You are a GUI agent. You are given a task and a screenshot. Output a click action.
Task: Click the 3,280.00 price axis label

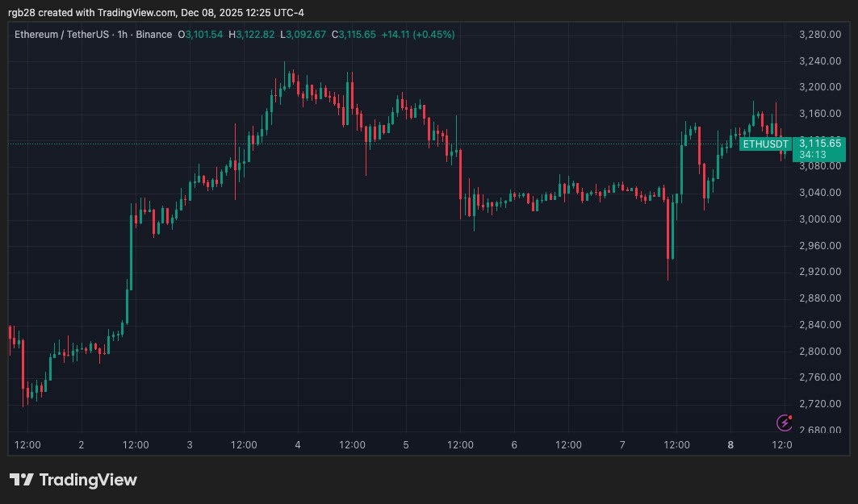click(x=820, y=35)
